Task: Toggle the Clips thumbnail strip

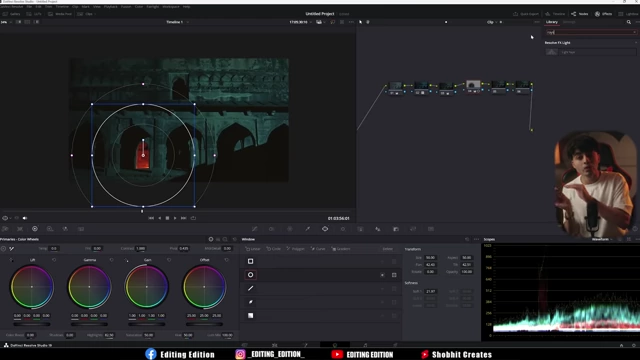Action: [x=86, y=14]
